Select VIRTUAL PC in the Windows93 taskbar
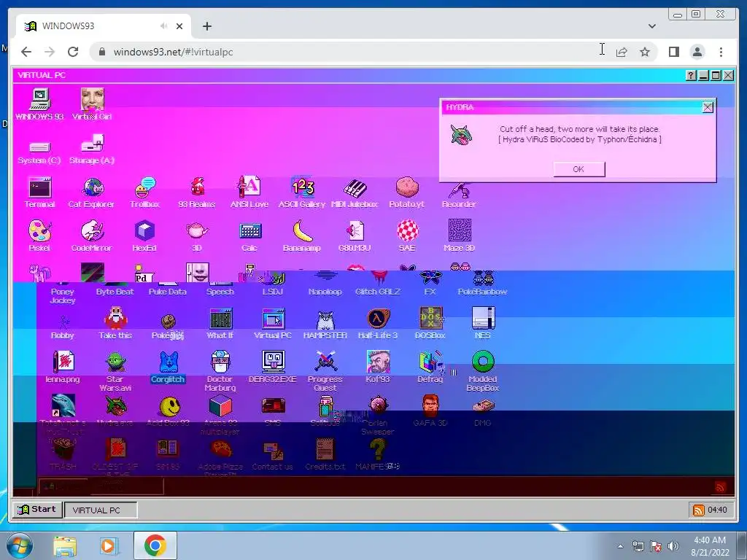The width and height of the screenshot is (747, 560). [101, 510]
